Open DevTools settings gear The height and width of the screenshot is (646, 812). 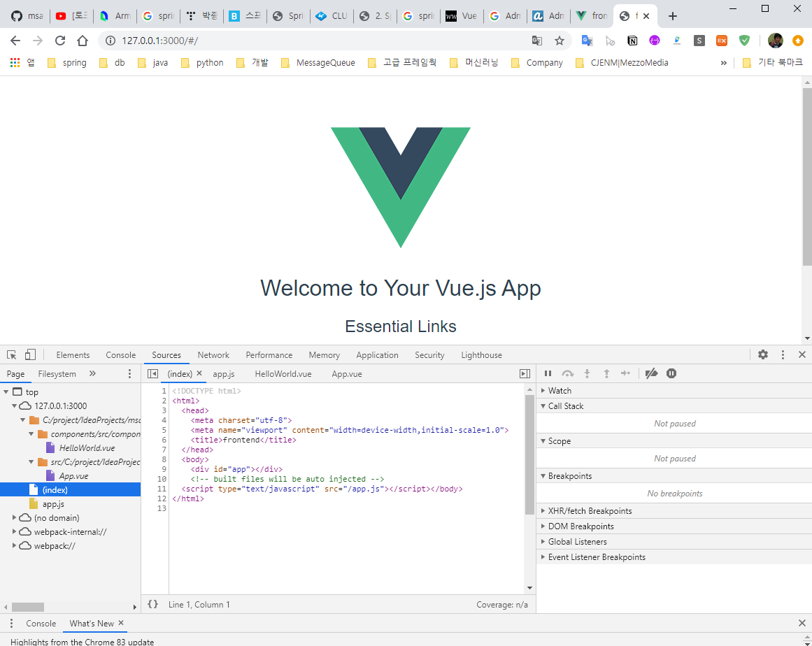point(763,354)
